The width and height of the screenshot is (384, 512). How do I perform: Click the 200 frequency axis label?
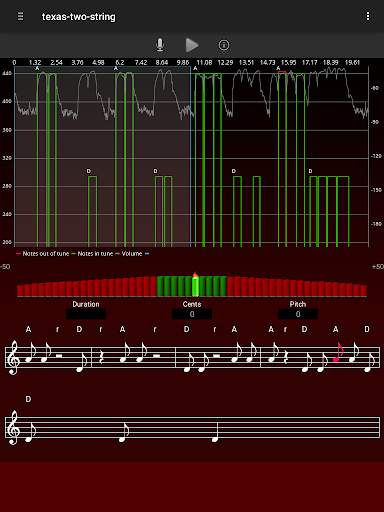[7, 242]
